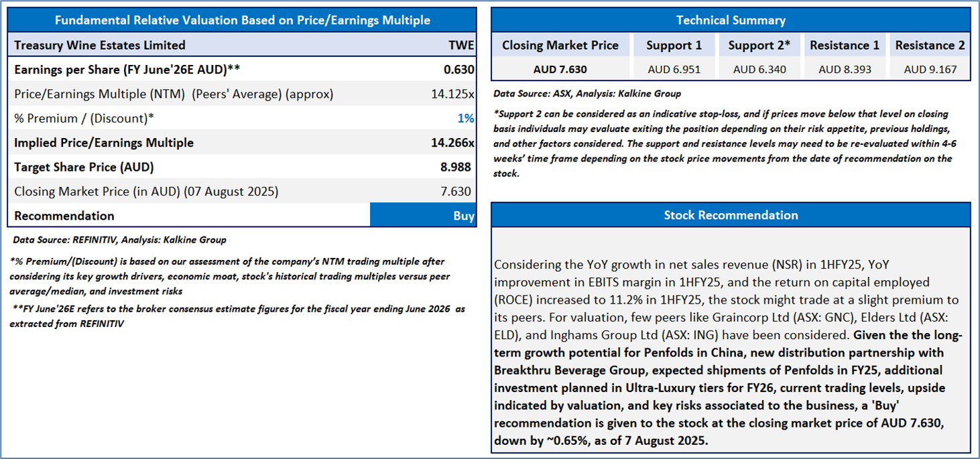Click the Closing Market Price column header
This screenshot has width=980, height=459.
560,46
